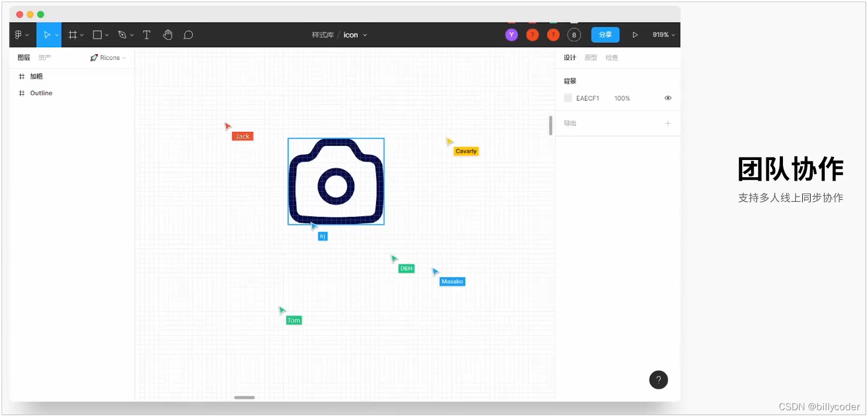This screenshot has width=868, height=417.
Task: Click the camera icon on the canvas
Action: tap(336, 181)
